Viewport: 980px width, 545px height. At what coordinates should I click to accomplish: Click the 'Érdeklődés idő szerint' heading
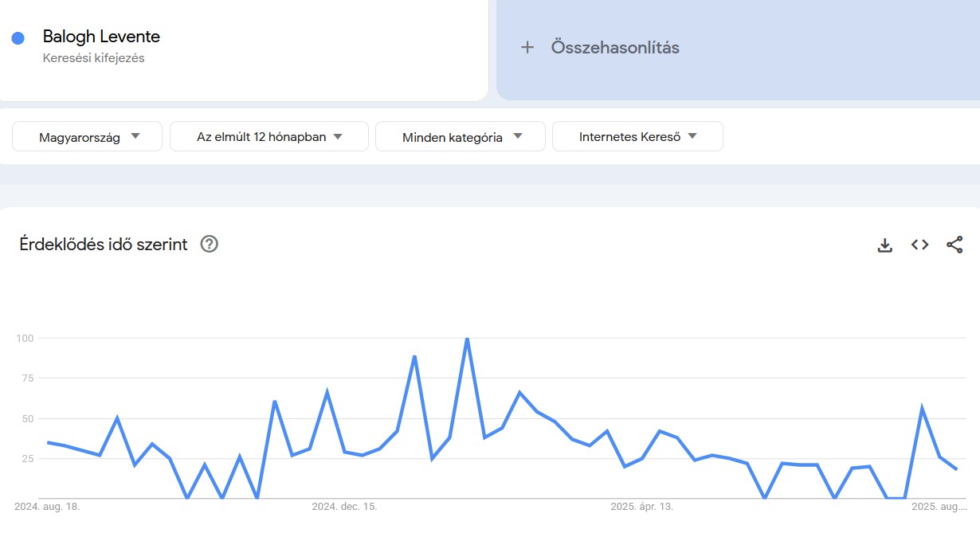coord(103,245)
